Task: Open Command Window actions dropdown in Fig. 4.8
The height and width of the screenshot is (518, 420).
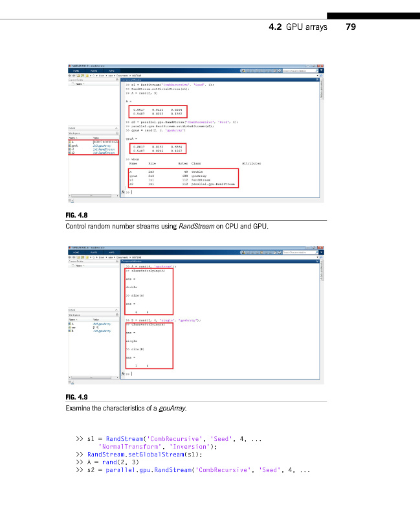Action: [x=318, y=80]
